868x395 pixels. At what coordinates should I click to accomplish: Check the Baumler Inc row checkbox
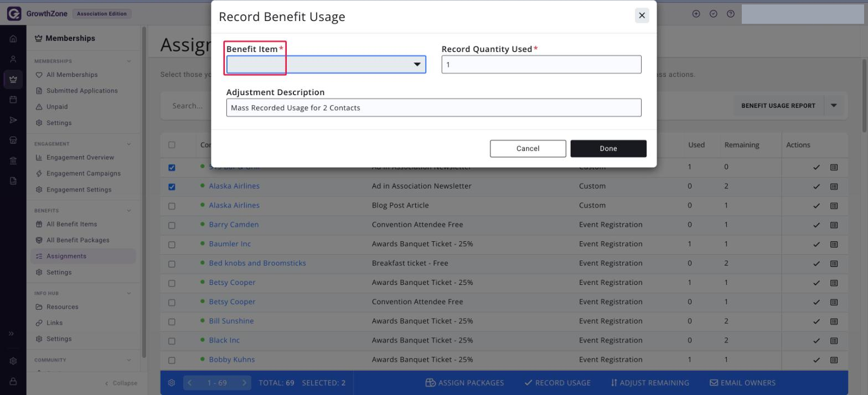(172, 245)
